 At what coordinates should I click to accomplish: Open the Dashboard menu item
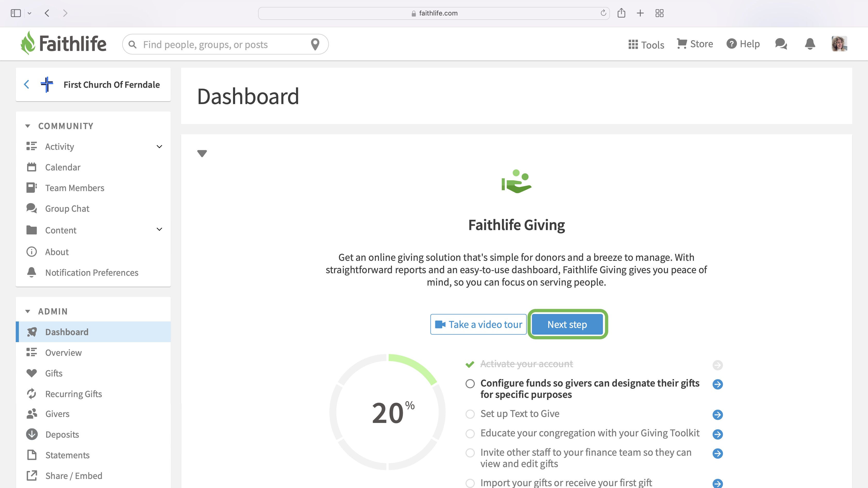[x=93, y=332]
